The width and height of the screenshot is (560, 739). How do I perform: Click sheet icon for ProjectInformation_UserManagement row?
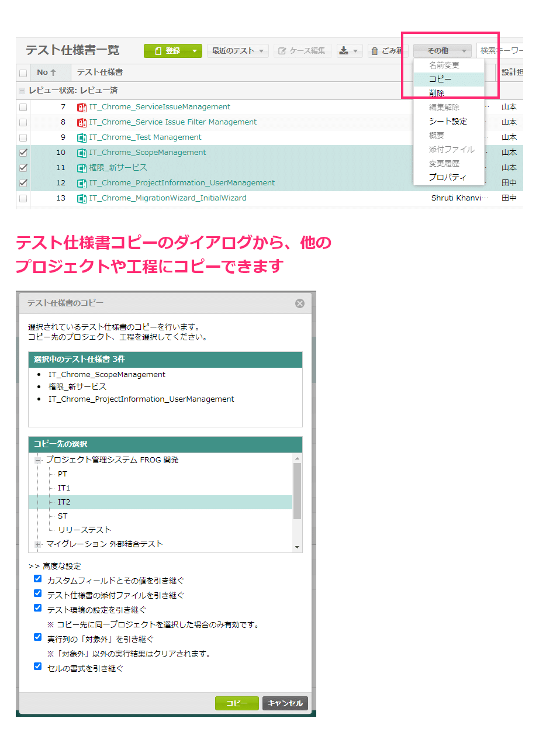[x=82, y=183]
